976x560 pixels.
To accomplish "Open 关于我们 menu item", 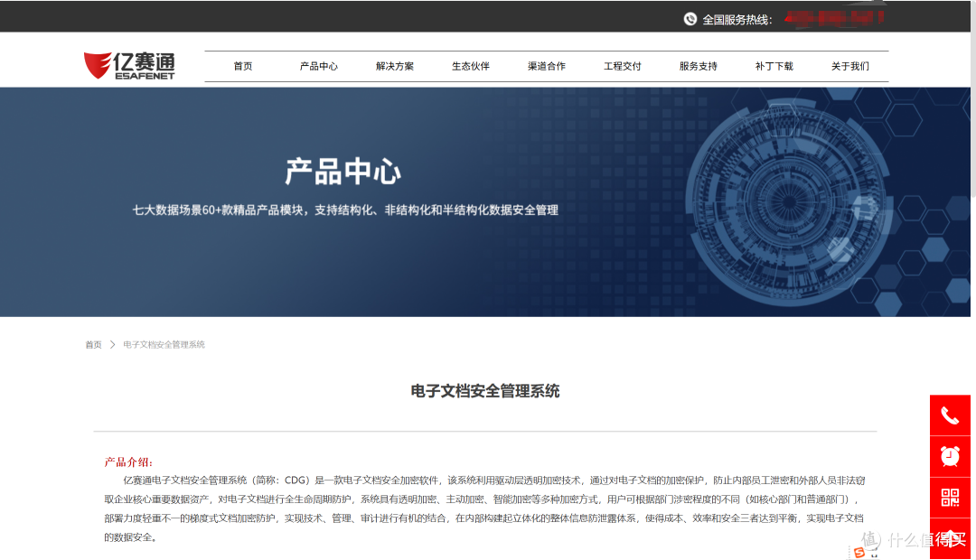I will click(850, 66).
